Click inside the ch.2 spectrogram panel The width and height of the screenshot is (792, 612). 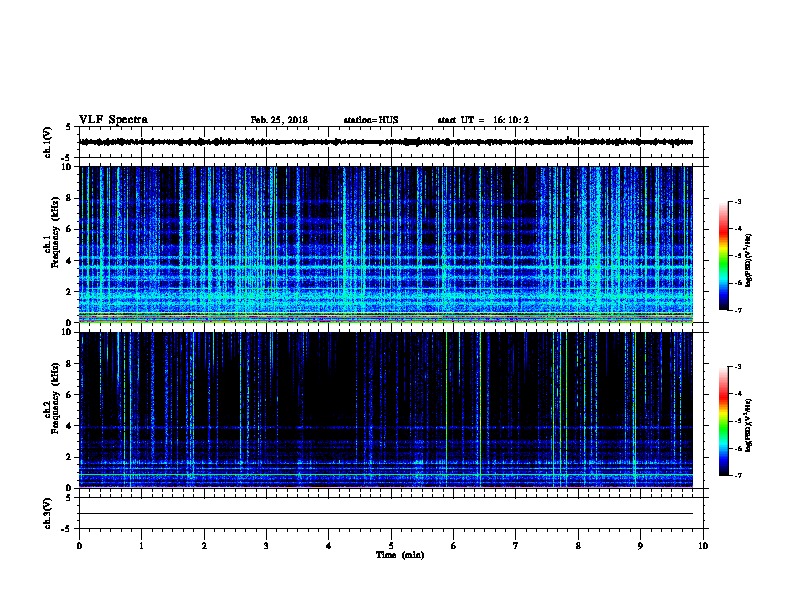click(386, 410)
